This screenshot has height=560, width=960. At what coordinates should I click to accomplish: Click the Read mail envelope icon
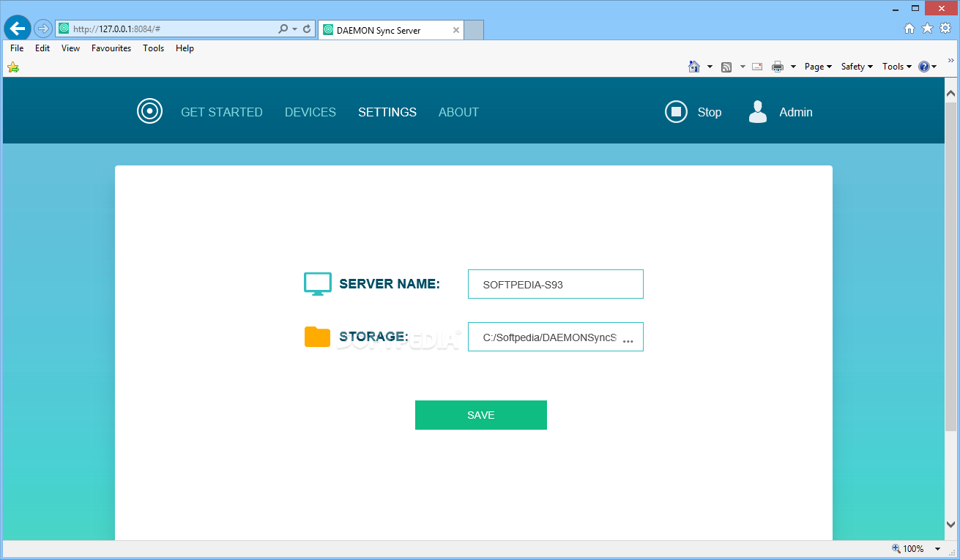pyautogui.click(x=757, y=67)
